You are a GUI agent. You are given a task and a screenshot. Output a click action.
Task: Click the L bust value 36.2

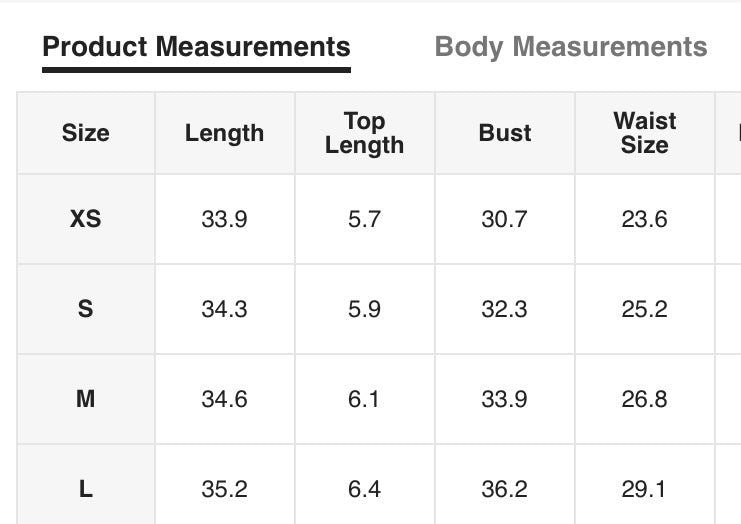coord(504,489)
